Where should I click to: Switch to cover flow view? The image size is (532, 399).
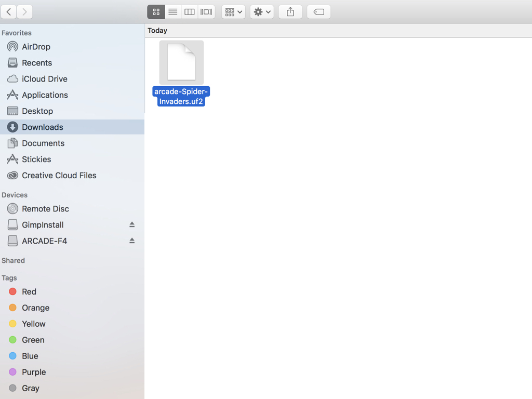point(206,12)
